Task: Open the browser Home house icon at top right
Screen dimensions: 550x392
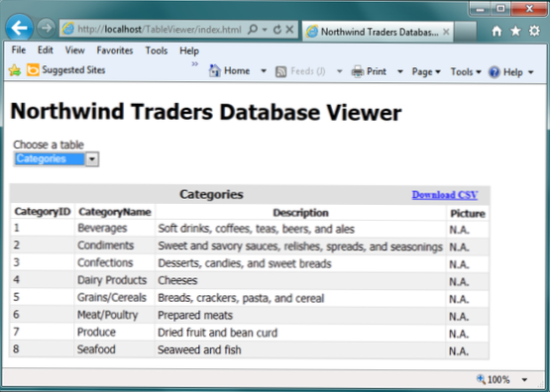Action: [x=496, y=31]
